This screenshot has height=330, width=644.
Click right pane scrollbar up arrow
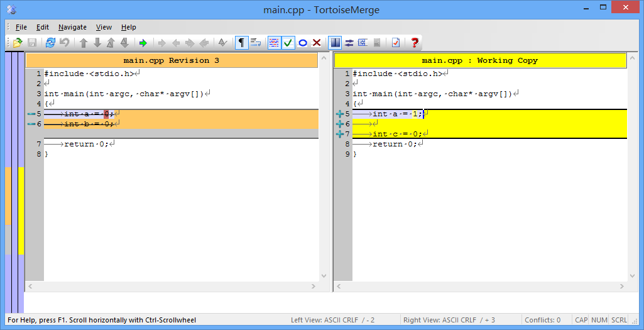point(633,58)
